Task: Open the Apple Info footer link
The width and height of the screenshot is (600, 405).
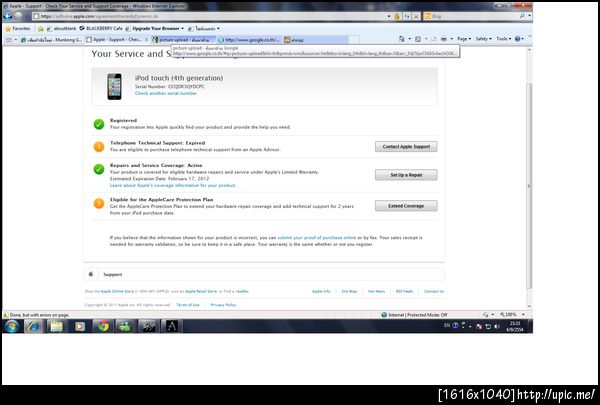Action: (321, 291)
